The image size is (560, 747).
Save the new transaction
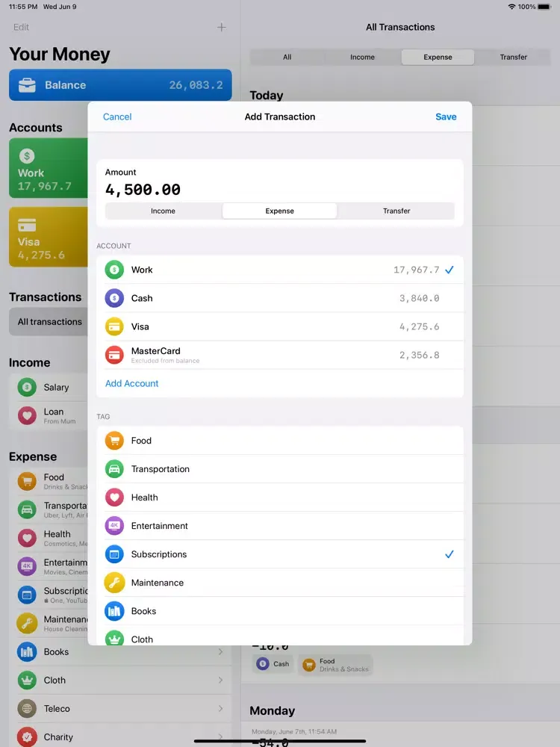click(x=446, y=117)
